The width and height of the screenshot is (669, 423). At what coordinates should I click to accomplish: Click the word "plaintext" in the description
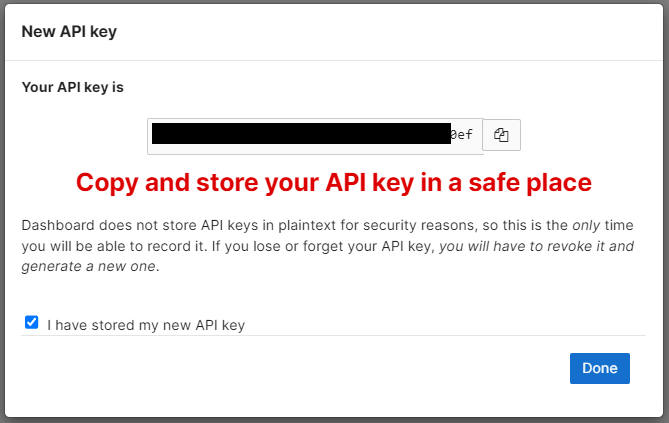(307, 225)
